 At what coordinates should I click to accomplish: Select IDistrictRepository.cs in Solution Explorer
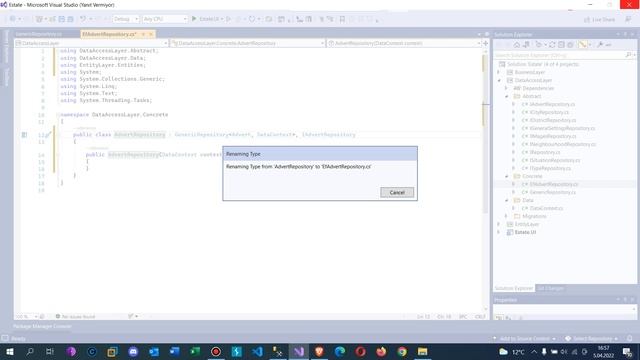pos(553,120)
